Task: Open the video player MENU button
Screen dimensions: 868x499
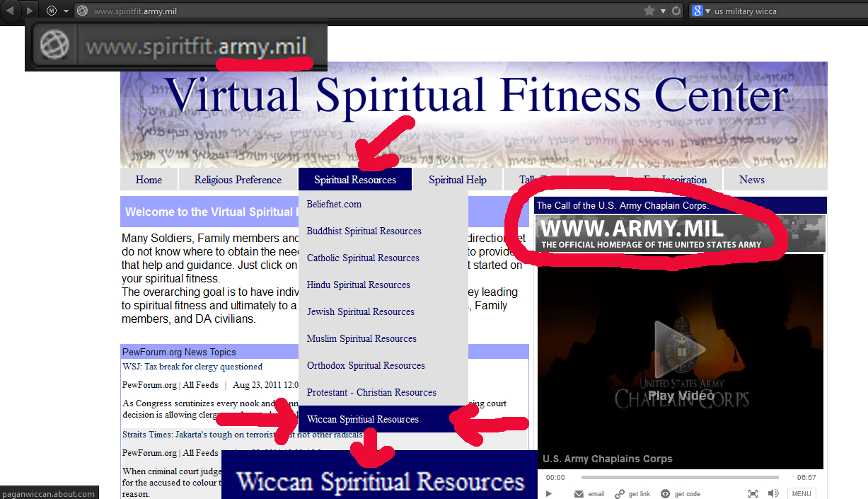Action: [x=802, y=493]
